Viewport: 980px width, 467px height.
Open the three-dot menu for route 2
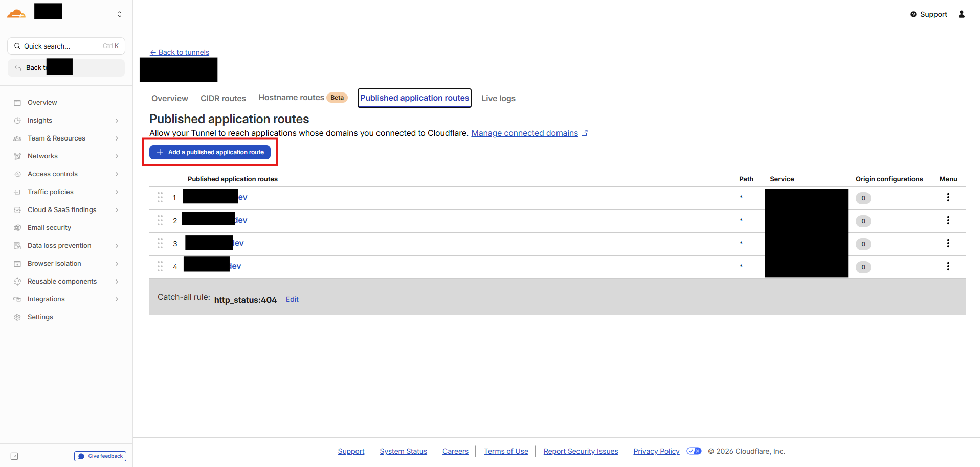948,220
